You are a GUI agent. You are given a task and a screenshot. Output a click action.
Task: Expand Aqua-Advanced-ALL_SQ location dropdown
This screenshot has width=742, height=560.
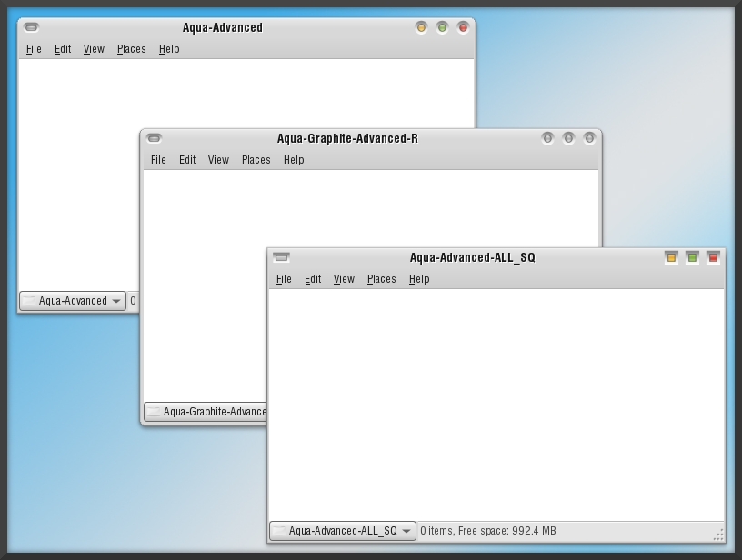click(343, 531)
